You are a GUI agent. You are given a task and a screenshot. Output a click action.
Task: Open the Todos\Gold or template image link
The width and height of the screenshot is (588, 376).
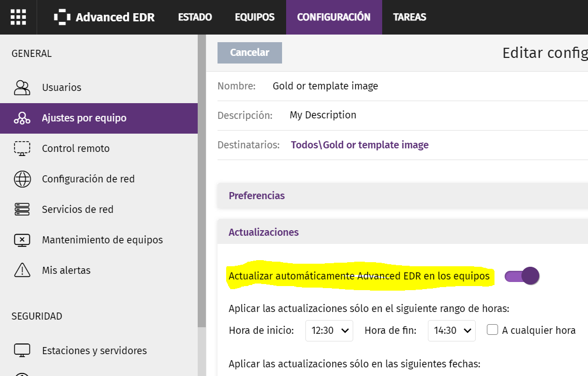[360, 145]
